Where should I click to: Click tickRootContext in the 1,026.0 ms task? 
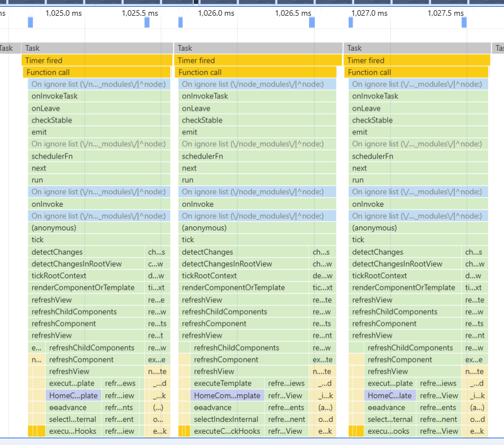[x=244, y=276]
